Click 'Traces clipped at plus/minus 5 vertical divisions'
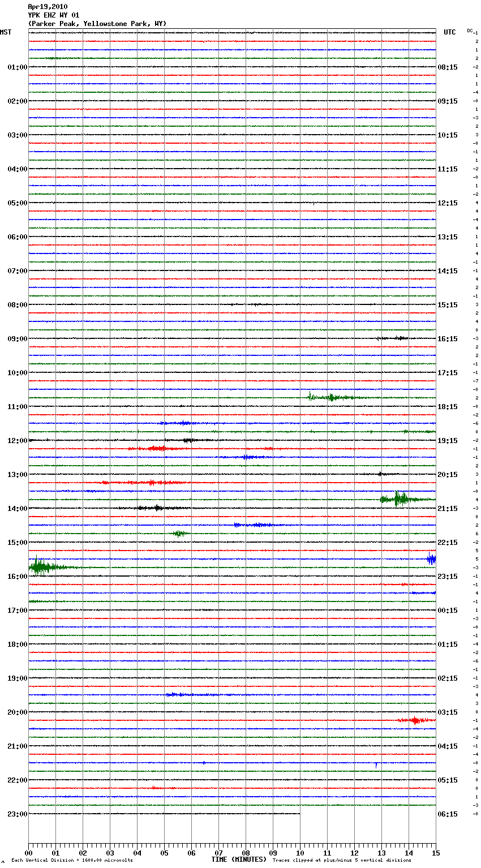481x868 pixels. coord(342,861)
